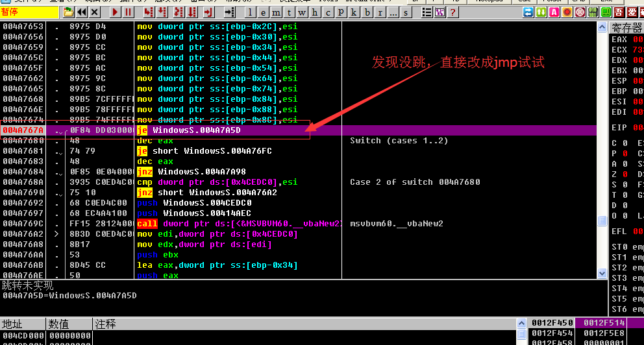Image resolution: width=644 pixels, height=345 pixels.
Task: Click the 爱 plugin icon
Action: coord(632,12)
